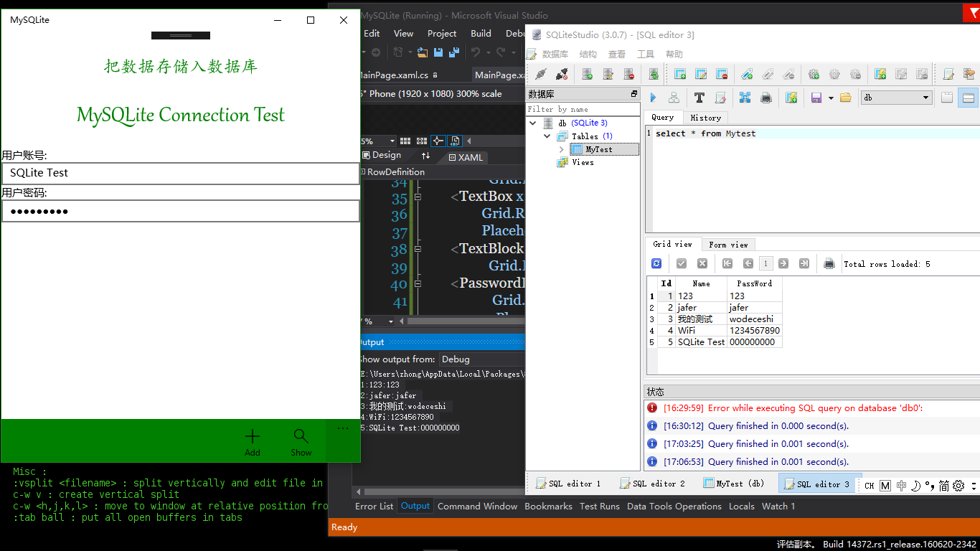This screenshot has height=551, width=980.
Task: Execute query with blue play arrow
Action: point(653,98)
